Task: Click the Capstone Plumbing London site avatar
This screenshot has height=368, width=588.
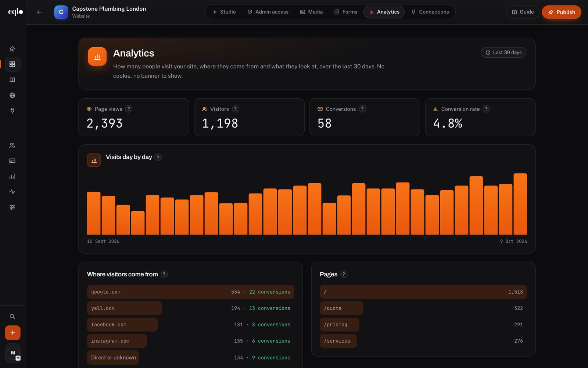Action: [x=61, y=12]
